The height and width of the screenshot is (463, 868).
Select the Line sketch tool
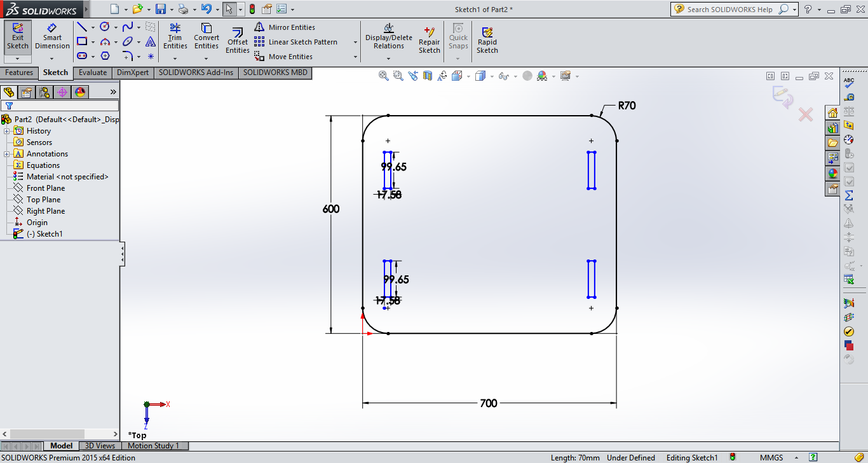click(x=82, y=27)
